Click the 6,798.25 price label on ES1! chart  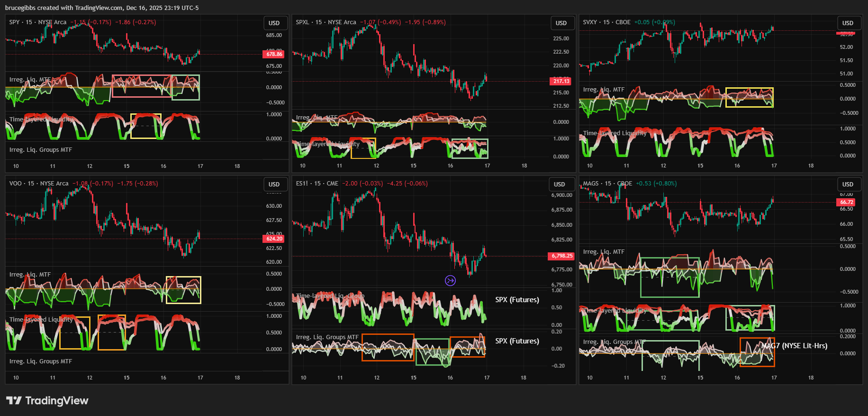(x=561, y=256)
